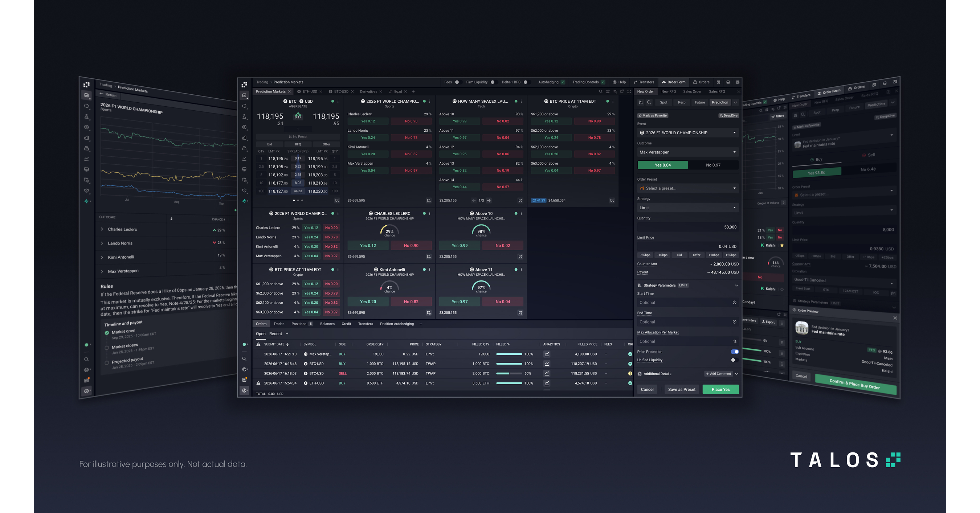Open the Strategy dropdown showing Limit
The width and height of the screenshot is (980, 513).
688,208
